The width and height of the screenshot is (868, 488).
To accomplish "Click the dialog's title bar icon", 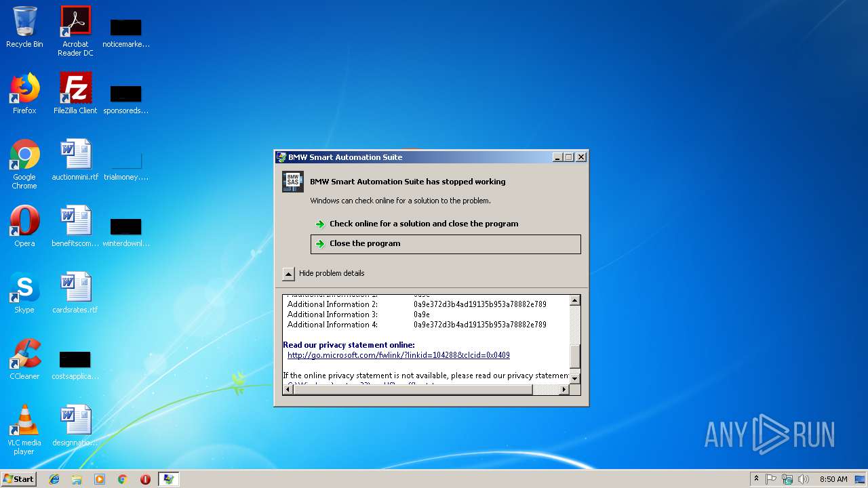I will point(281,157).
